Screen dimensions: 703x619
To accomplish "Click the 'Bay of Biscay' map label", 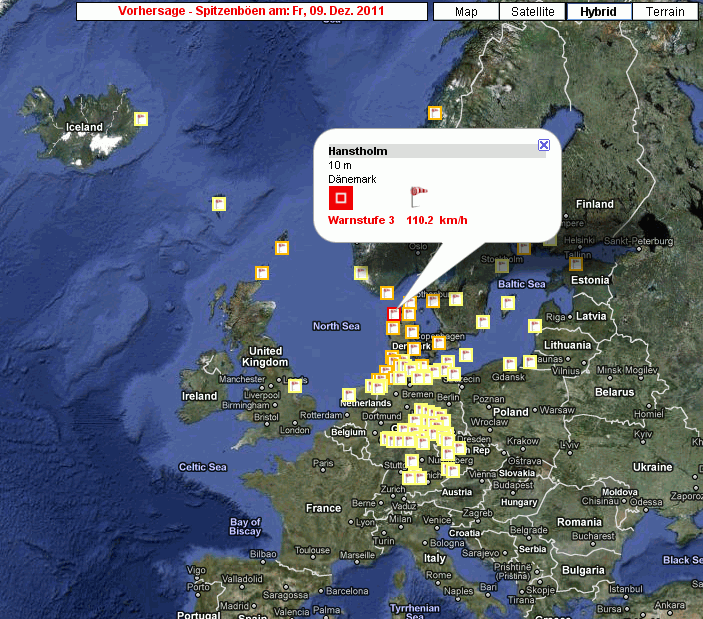I will (245, 526).
